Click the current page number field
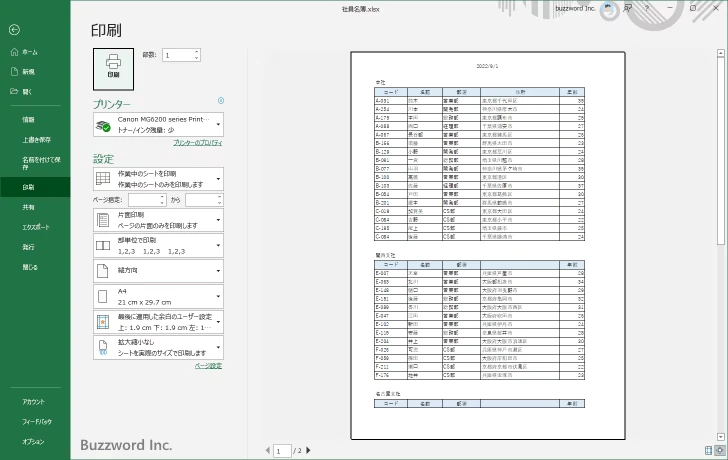This screenshot has height=460, width=728. pos(282,451)
